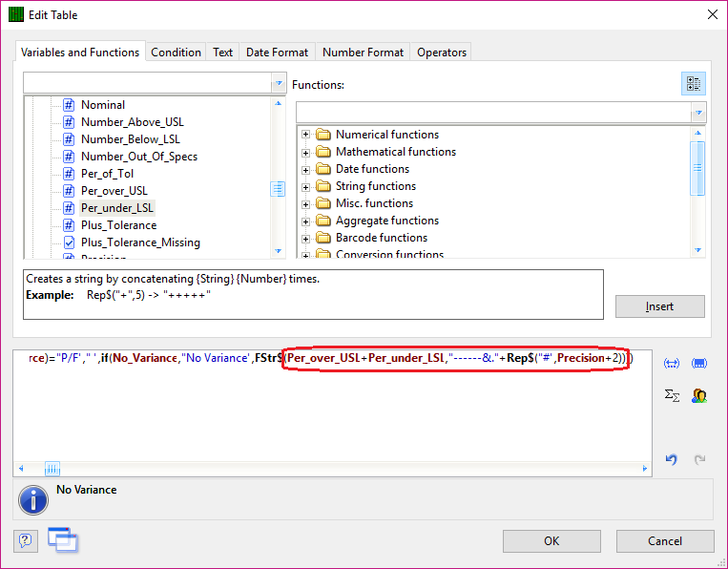The width and height of the screenshot is (728, 569).
Task: Open the Date Format tab
Action: 278,52
